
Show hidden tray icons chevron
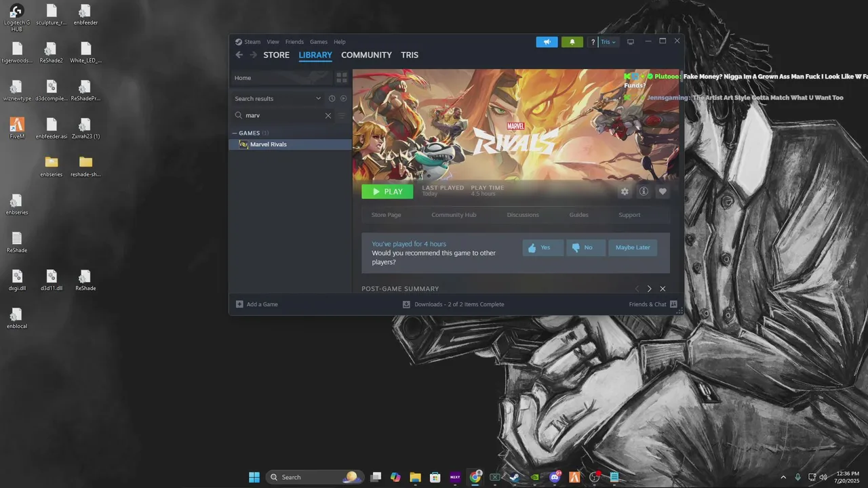[x=783, y=477]
